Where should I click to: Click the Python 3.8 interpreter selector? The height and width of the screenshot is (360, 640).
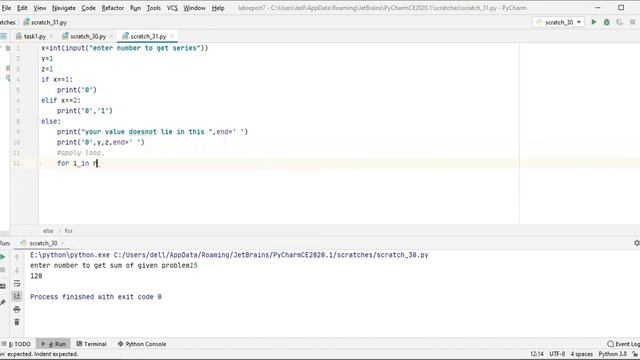tap(612, 354)
